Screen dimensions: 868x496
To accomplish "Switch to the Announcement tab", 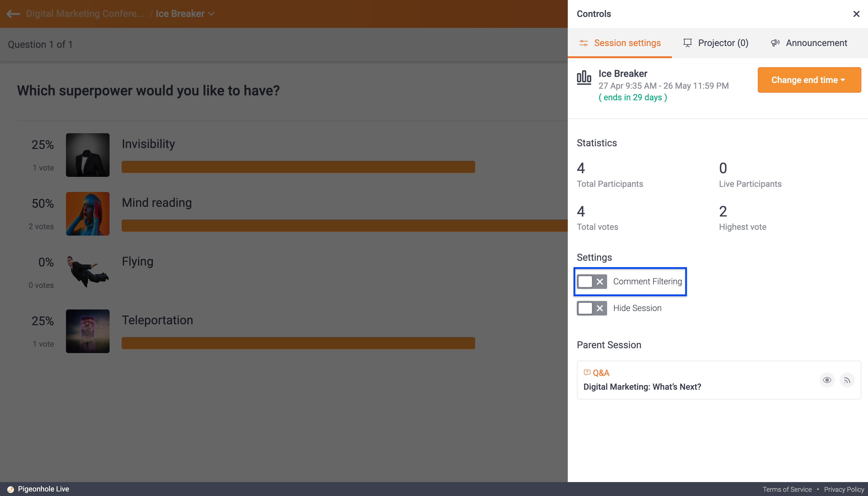I will click(x=809, y=43).
